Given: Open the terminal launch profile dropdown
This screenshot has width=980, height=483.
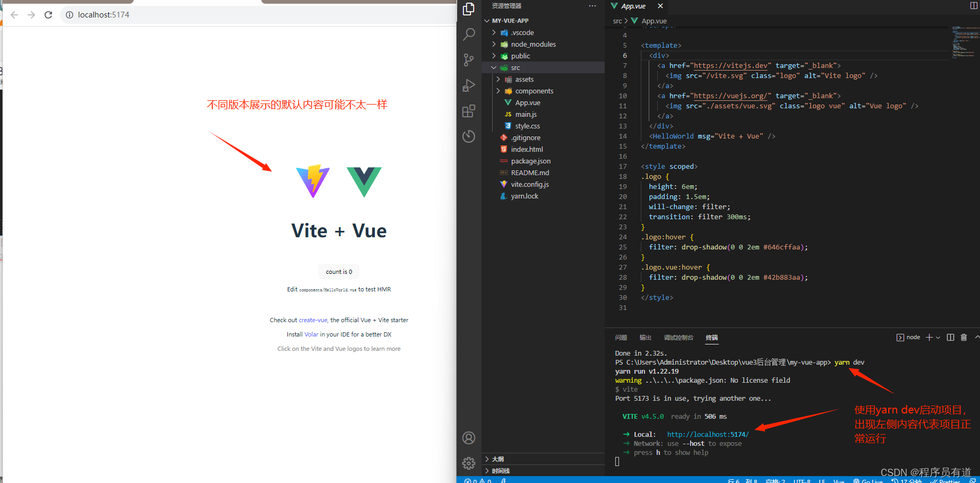Looking at the screenshot, I should 938,338.
